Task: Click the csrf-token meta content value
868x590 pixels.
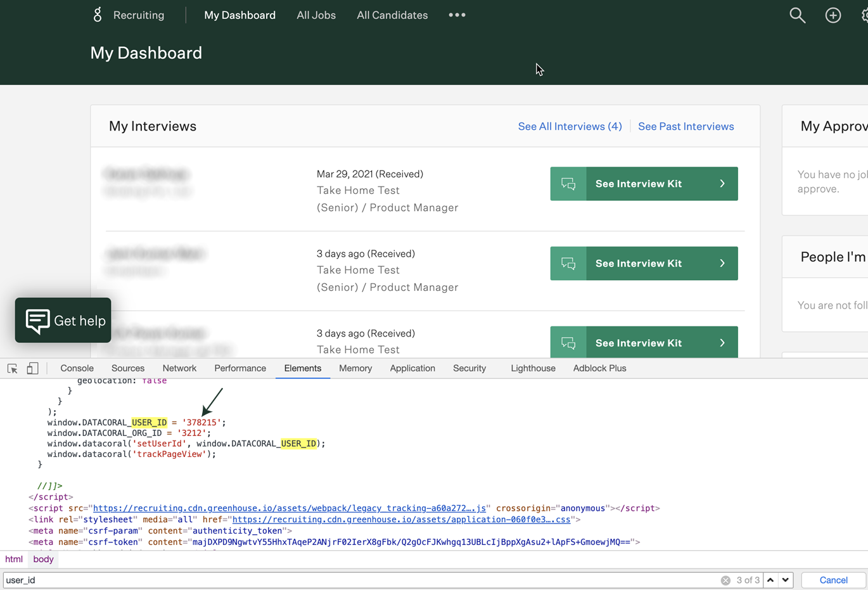Action: click(412, 542)
